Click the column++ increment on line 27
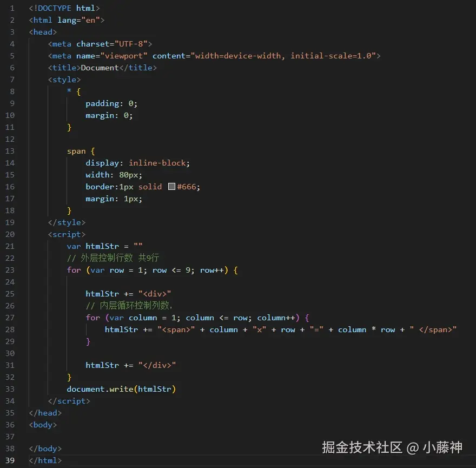This screenshot has height=468, width=476. pos(276,318)
